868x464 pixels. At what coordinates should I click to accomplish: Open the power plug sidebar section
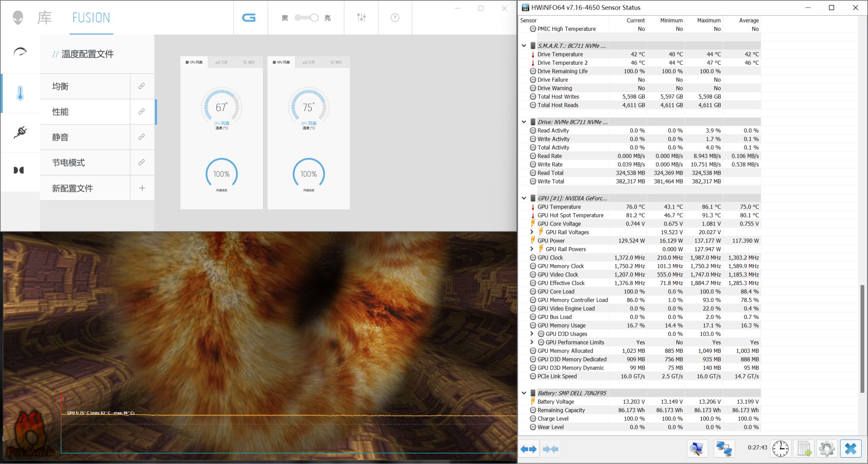[x=20, y=132]
